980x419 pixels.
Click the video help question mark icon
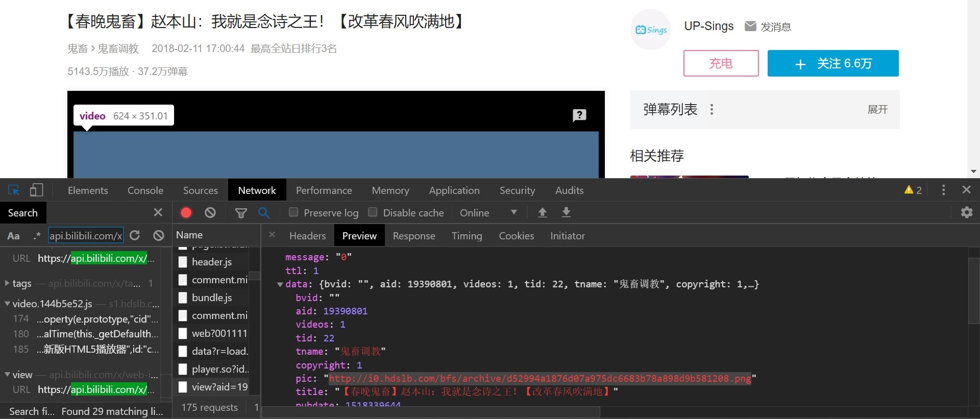[x=579, y=115]
